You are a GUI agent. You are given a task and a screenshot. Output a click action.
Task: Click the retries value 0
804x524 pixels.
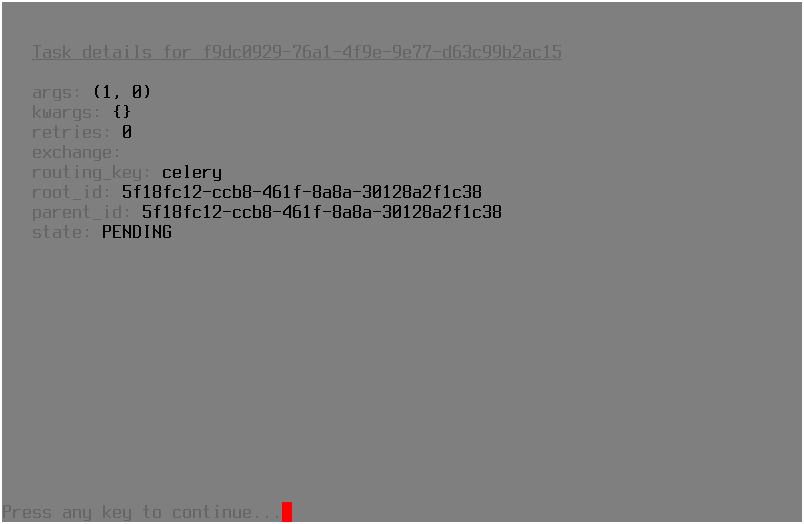click(127, 132)
